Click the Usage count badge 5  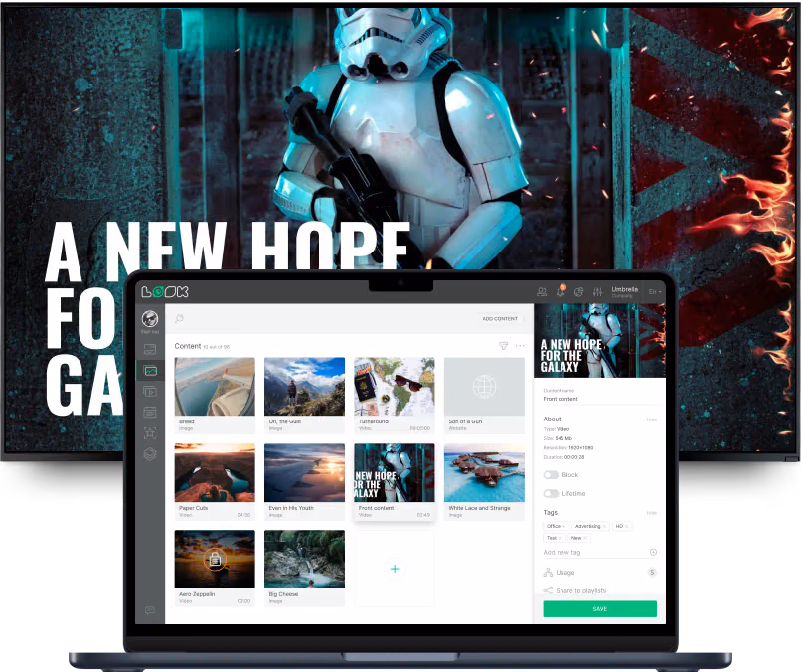652,573
